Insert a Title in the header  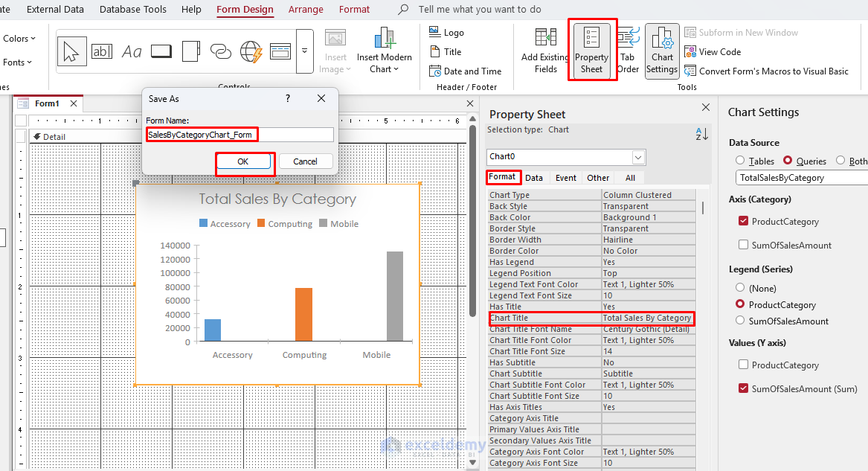click(x=446, y=51)
